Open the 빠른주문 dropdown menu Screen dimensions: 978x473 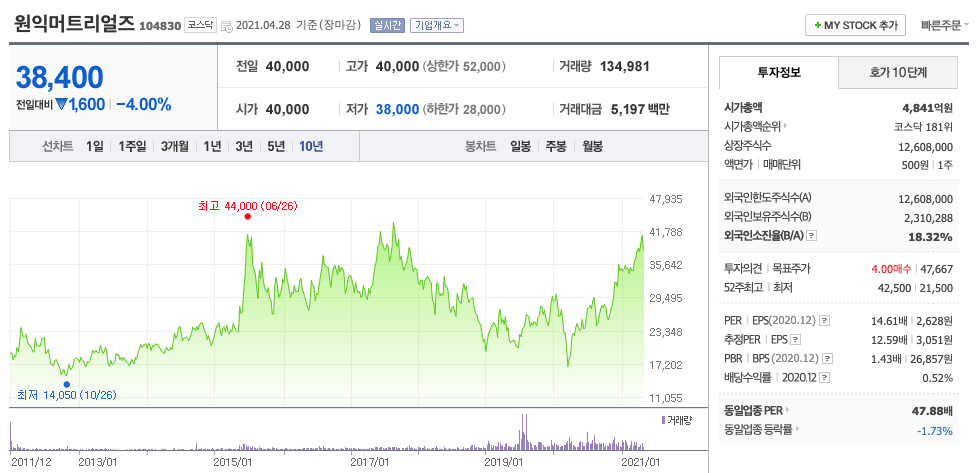944,26
